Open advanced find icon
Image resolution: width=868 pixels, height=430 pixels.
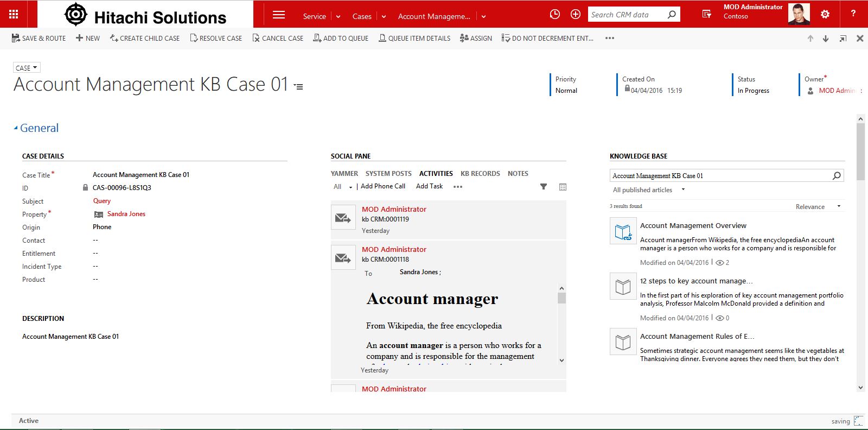point(707,15)
